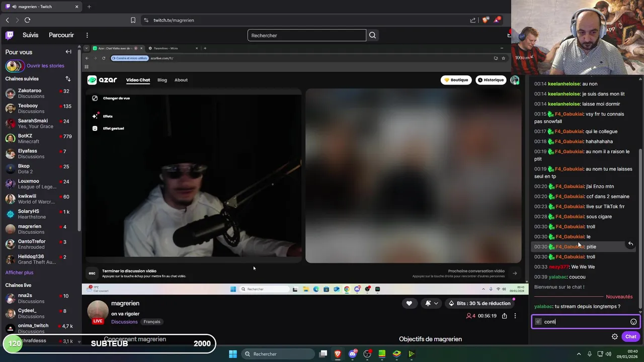
Task: Click the Twitch search magnifier button
Action: pos(372,35)
